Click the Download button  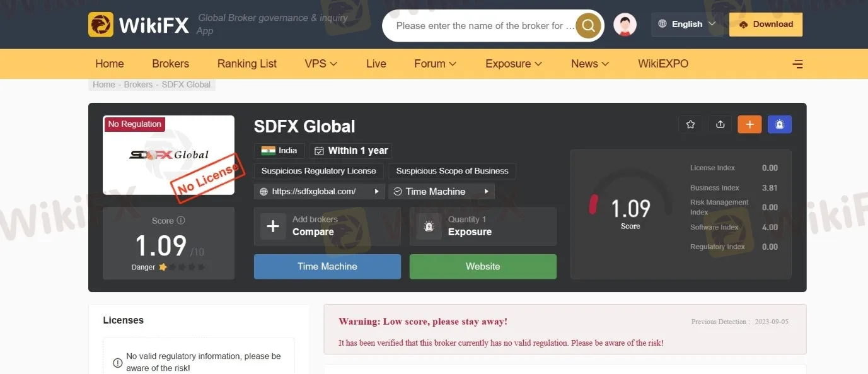point(765,25)
